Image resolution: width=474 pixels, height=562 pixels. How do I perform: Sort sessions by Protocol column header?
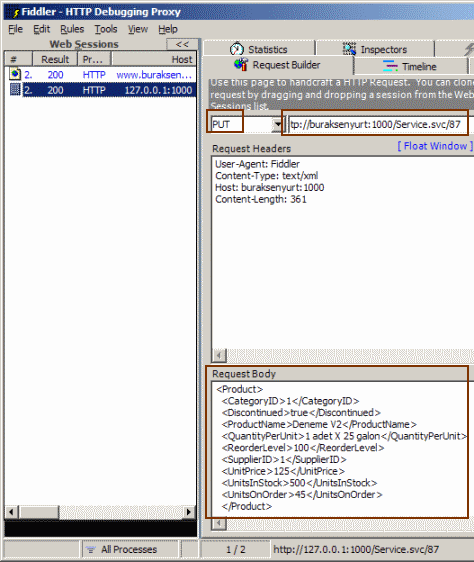(94, 59)
